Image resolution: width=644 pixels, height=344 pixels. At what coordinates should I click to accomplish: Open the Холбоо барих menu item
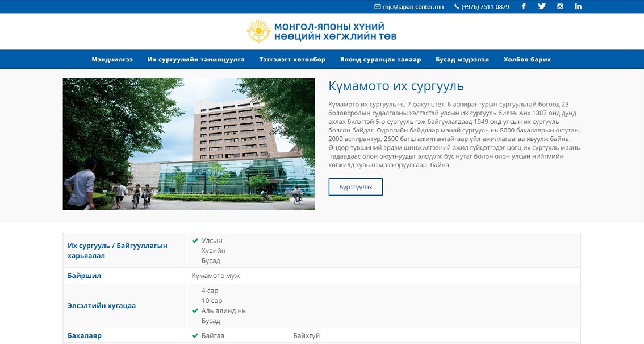pyautogui.click(x=528, y=59)
